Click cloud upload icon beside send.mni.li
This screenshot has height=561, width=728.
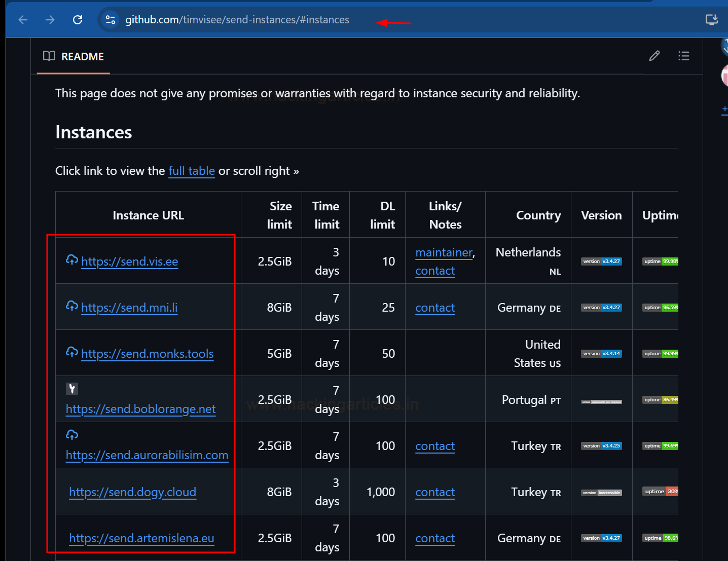point(72,306)
